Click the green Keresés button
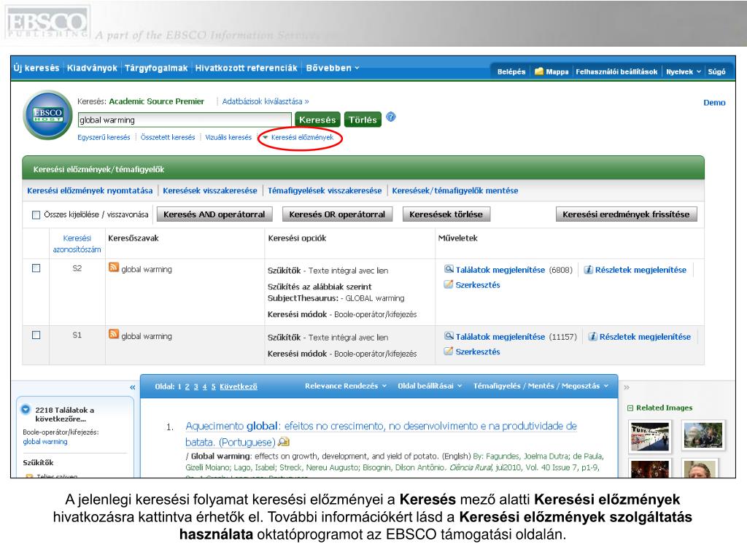The height and width of the screenshot is (560, 747). [317, 120]
